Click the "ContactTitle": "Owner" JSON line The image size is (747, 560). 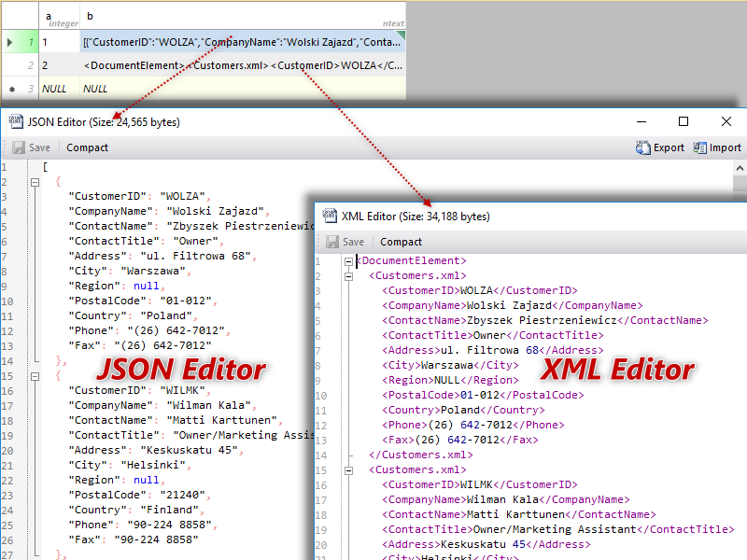(x=147, y=241)
